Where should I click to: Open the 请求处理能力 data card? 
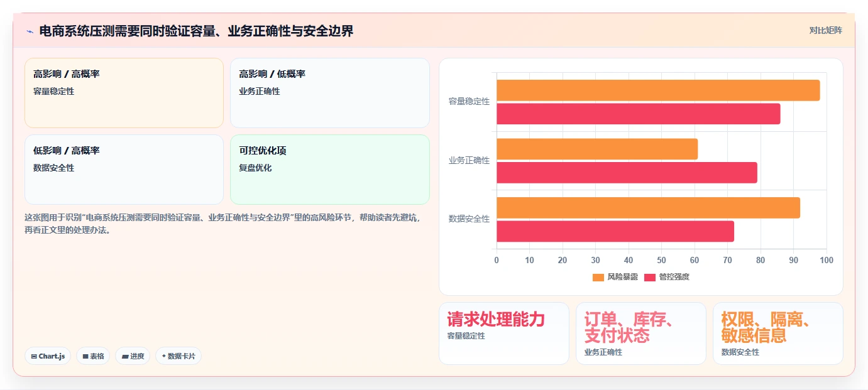(504, 333)
